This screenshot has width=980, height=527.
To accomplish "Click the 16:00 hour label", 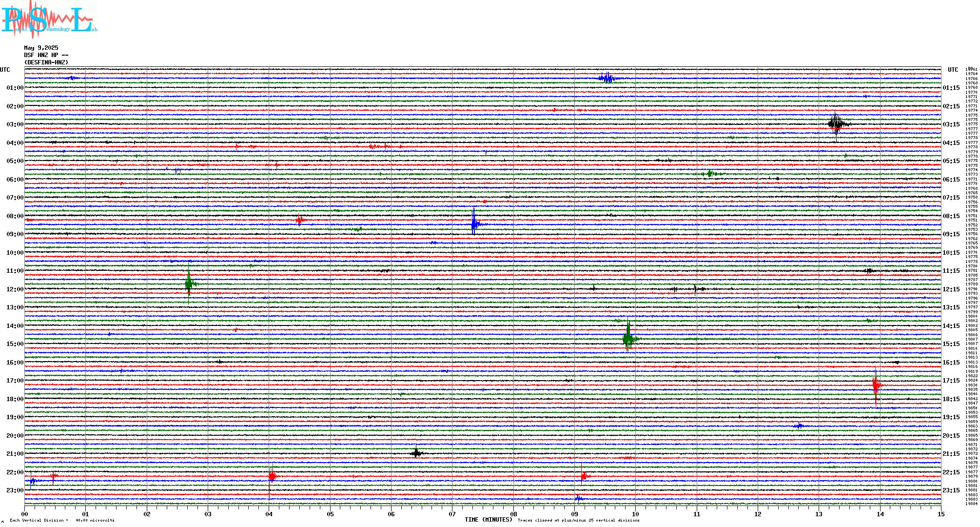I will 15,363.
